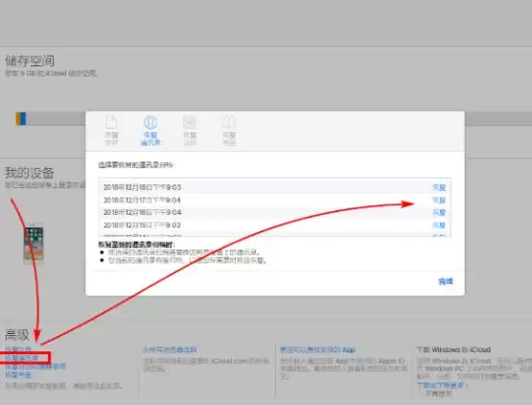532x405 pixels.
Task: Open the 恢复书签 link under 高级
Action: [x=18, y=374]
